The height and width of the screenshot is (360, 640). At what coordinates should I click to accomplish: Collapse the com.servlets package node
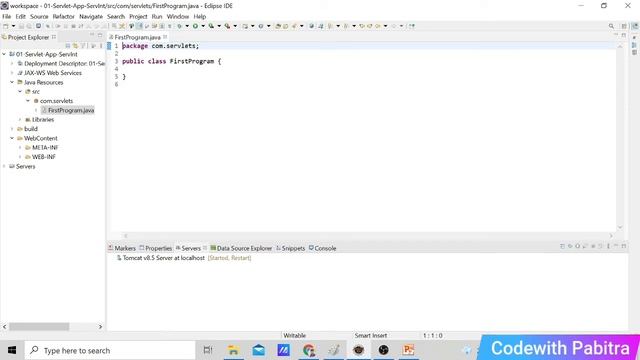[x=28, y=100]
